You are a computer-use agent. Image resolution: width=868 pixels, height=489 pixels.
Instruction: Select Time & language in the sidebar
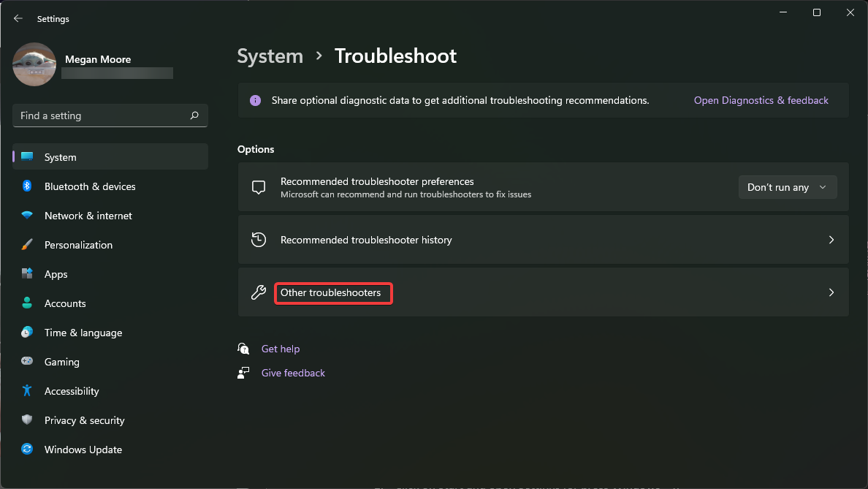click(x=83, y=333)
